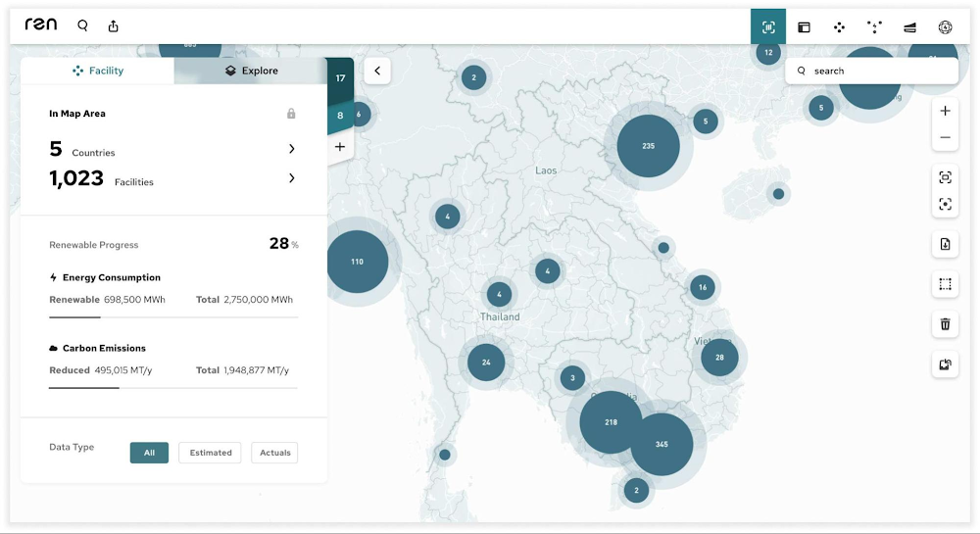Select the side tab labeled 17

point(340,78)
